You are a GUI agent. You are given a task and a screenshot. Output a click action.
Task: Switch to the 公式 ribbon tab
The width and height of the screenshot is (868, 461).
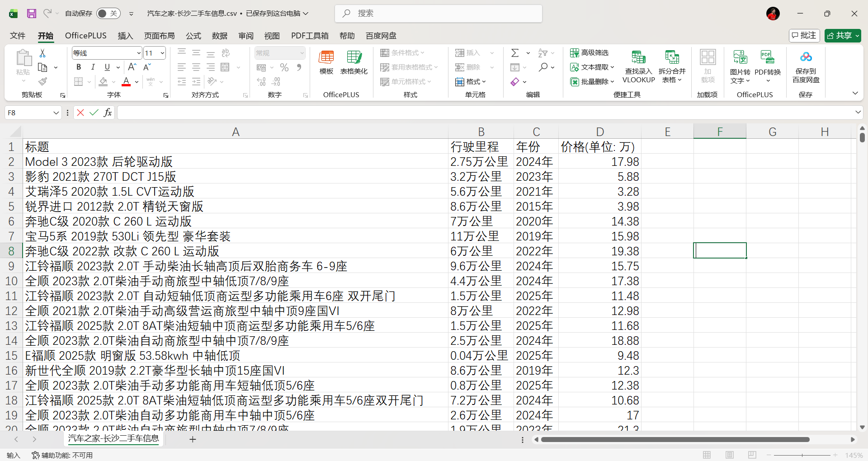(x=193, y=36)
